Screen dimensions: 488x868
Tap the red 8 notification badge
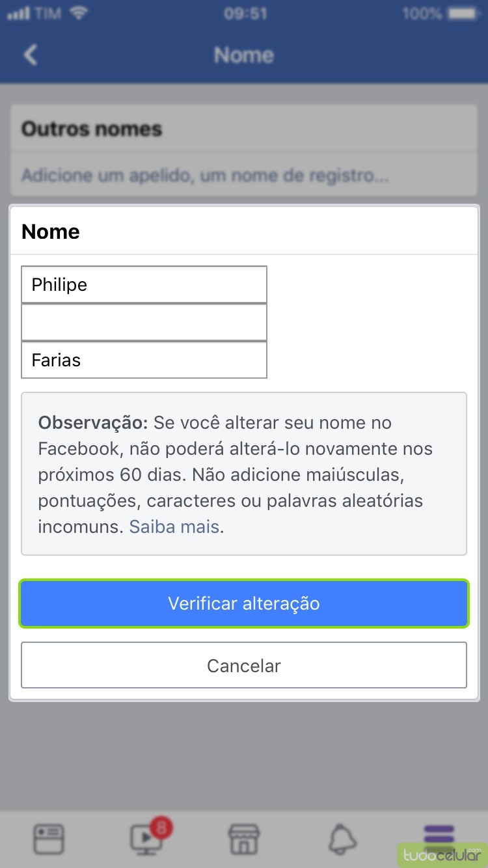click(161, 828)
